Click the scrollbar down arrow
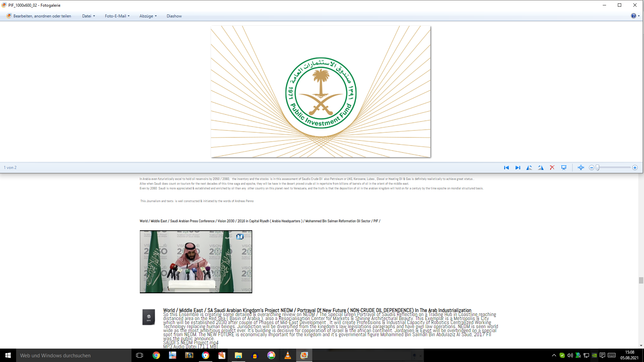The height and width of the screenshot is (362, 644). tap(641, 346)
